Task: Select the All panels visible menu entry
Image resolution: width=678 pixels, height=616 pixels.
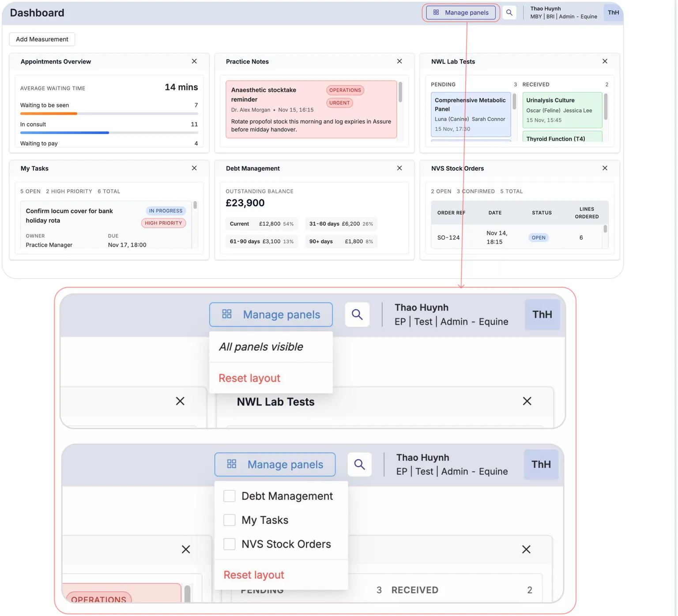Action: pyautogui.click(x=261, y=347)
